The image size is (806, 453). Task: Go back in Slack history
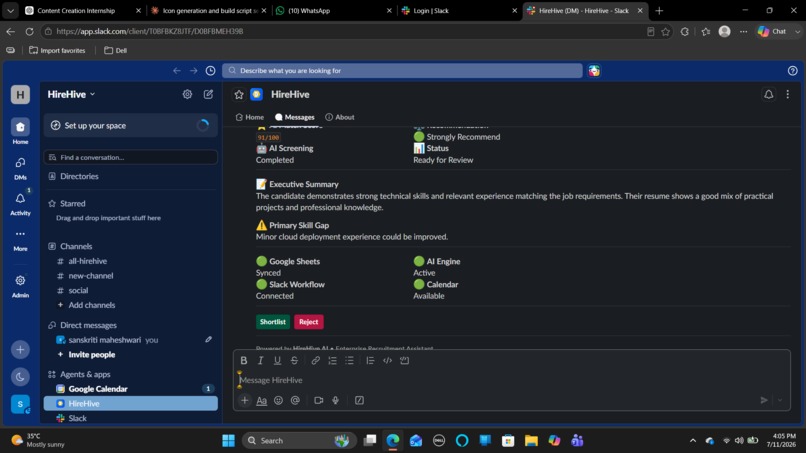pos(177,71)
